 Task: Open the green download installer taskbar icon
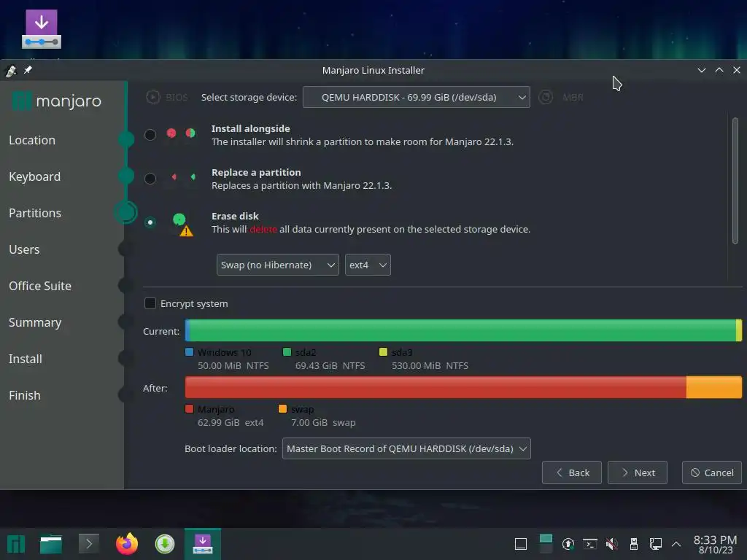165,544
